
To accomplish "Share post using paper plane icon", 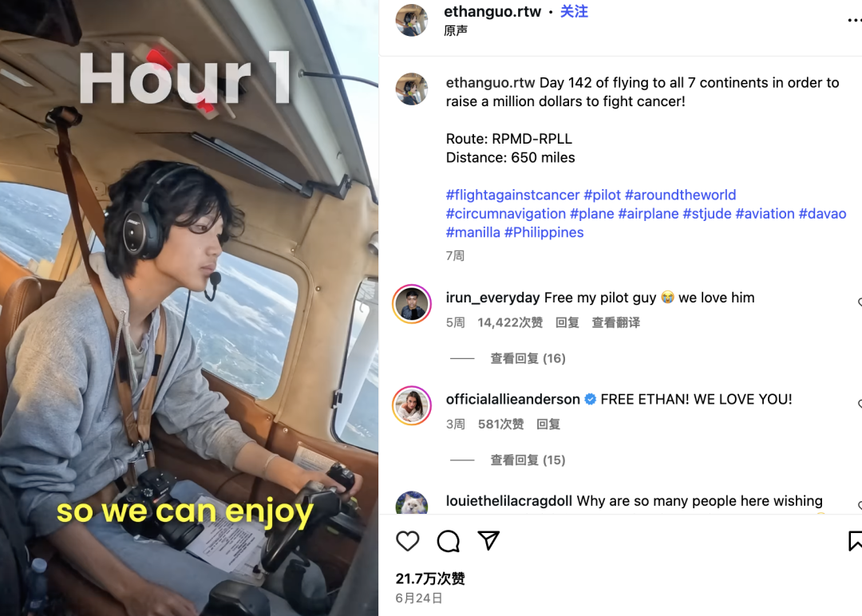I will [x=488, y=541].
